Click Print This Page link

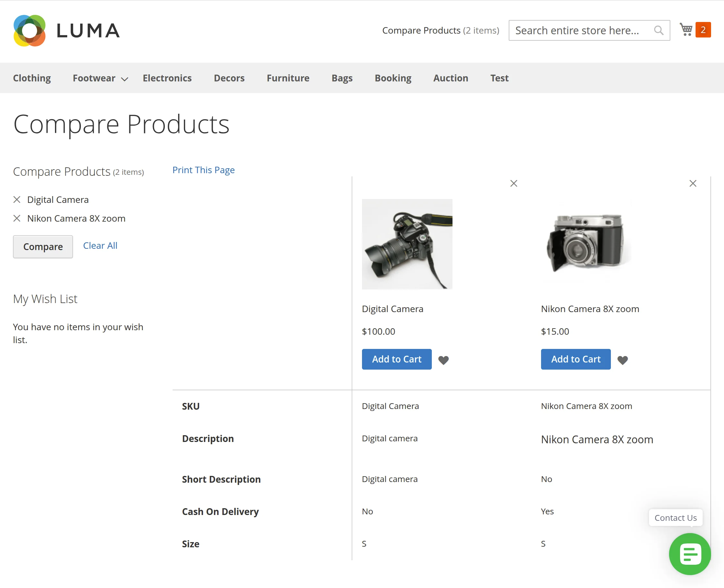pos(203,170)
